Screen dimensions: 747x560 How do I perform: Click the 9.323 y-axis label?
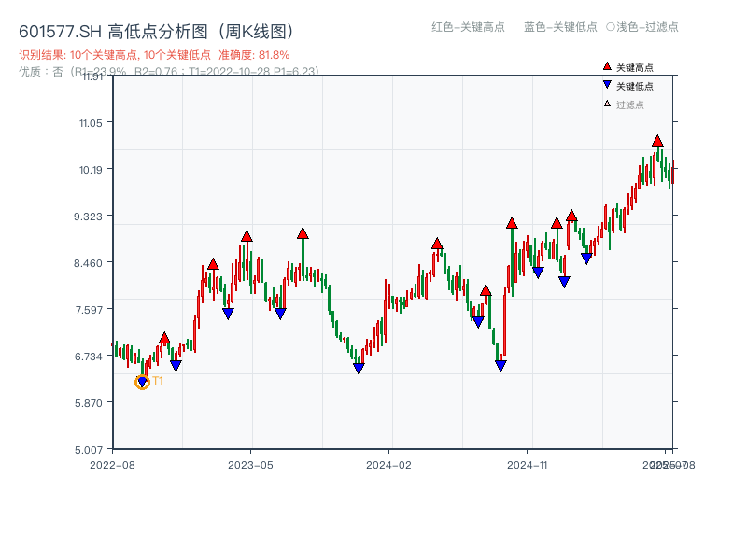pyautogui.click(x=88, y=217)
